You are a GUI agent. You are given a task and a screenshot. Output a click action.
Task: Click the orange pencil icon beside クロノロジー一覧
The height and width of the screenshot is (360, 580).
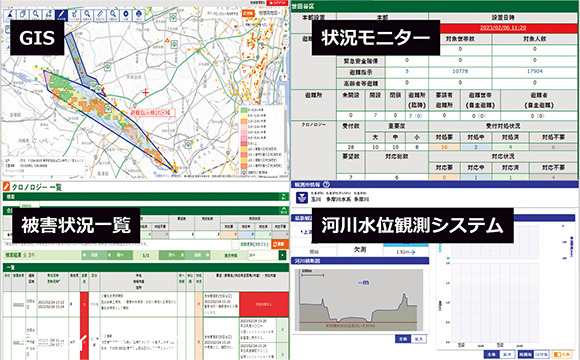(6, 187)
